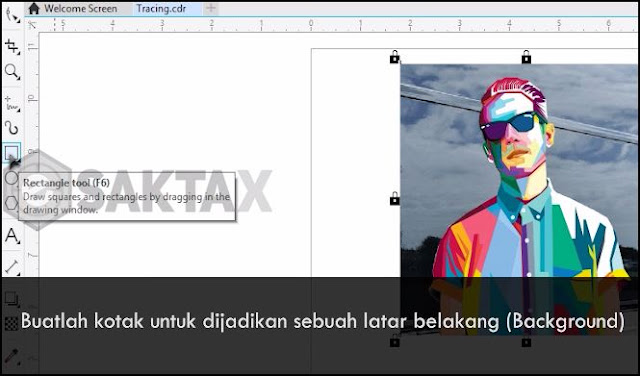Viewport: 640px width, 376px height.
Task: Click the top-center lock handle of image
Action: pos(526,57)
